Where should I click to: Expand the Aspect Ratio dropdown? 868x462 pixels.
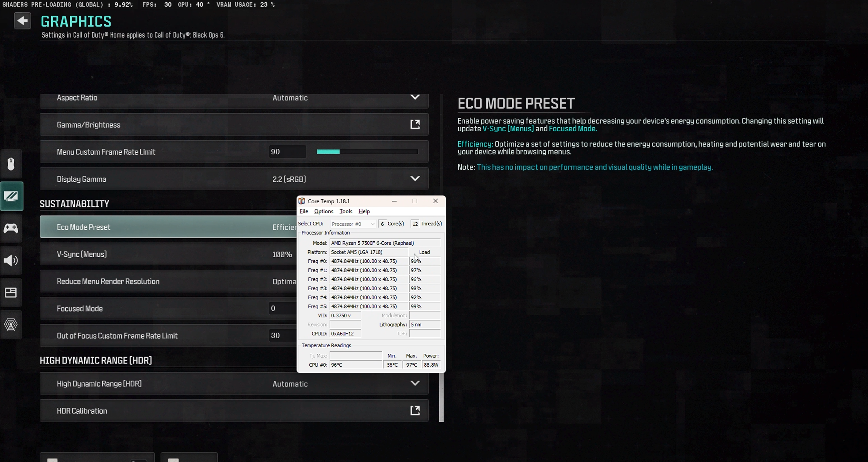pyautogui.click(x=415, y=97)
